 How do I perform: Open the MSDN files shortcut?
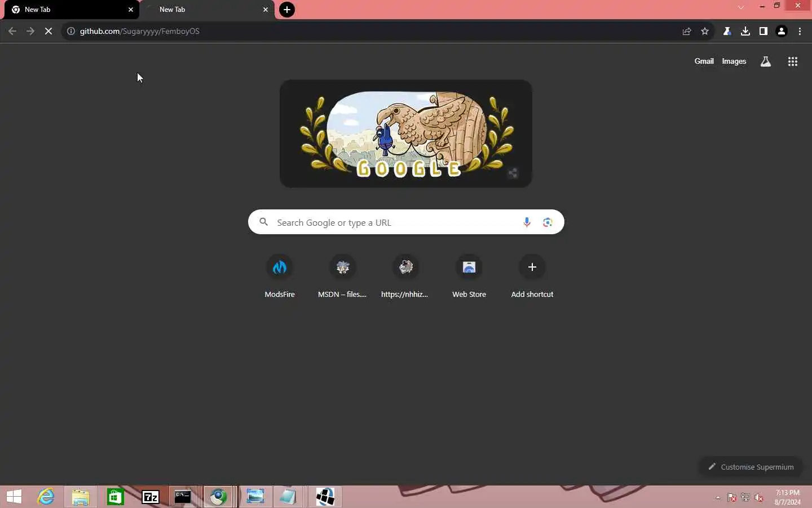(x=343, y=277)
